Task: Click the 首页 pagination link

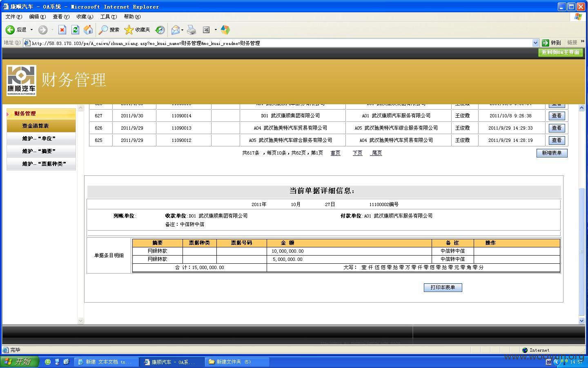Action: click(335, 153)
